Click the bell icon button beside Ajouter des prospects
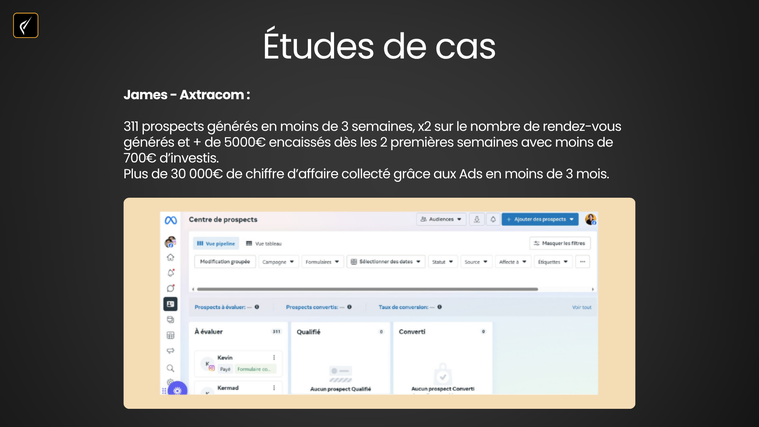 pos(493,219)
